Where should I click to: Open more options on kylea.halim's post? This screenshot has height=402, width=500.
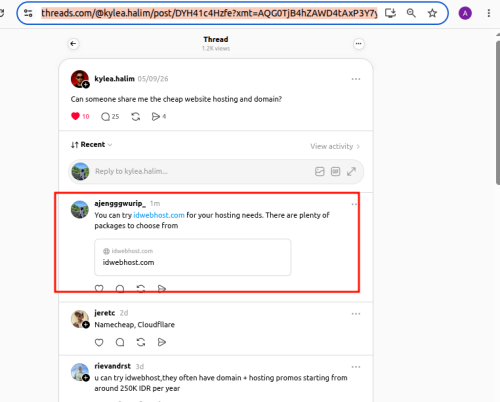pos(356,79)
